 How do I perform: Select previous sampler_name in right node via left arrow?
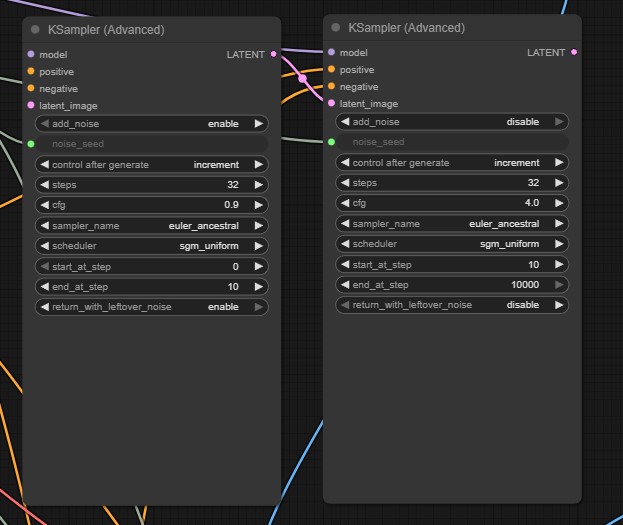345,224
